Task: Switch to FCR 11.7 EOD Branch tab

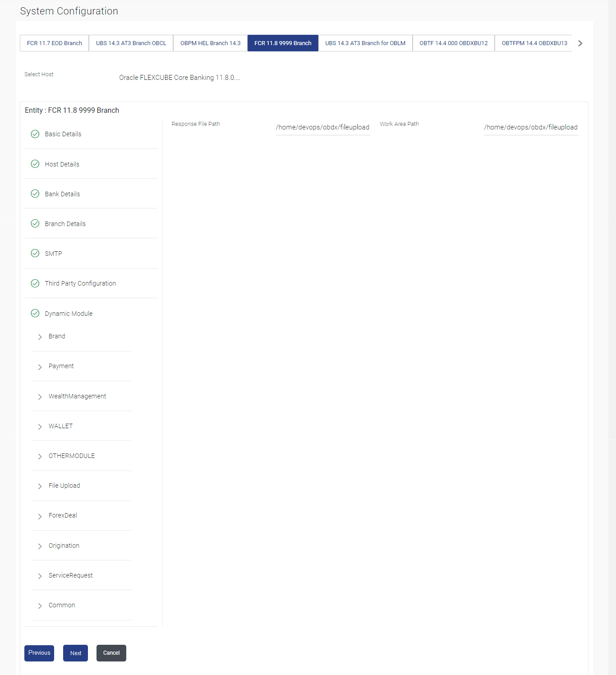Action: click(55, 43)
